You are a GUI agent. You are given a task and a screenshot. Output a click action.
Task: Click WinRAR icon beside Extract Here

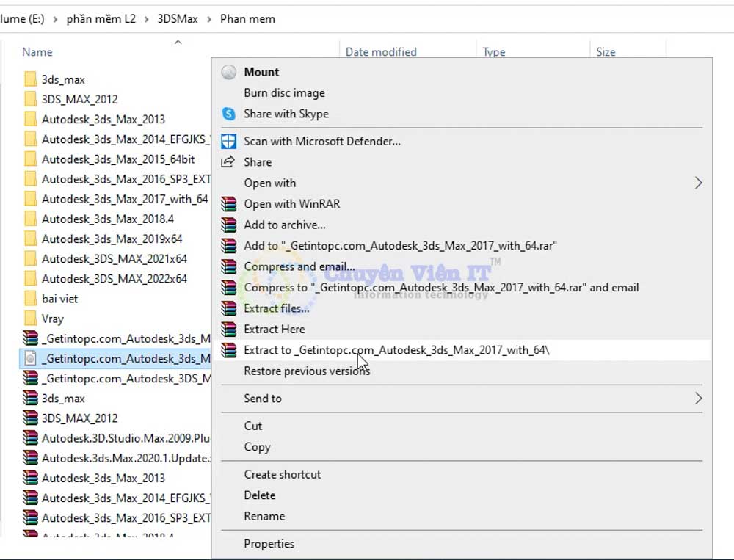228,329
